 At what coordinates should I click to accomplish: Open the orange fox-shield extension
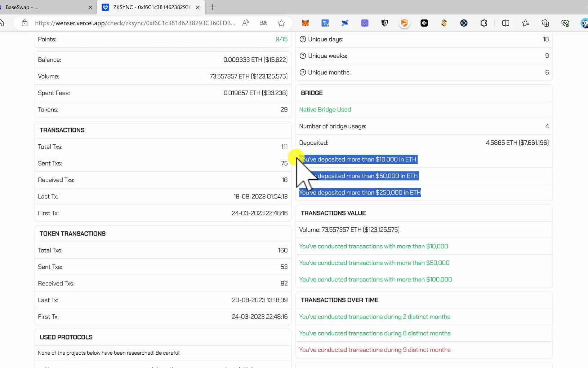(404, 23)
